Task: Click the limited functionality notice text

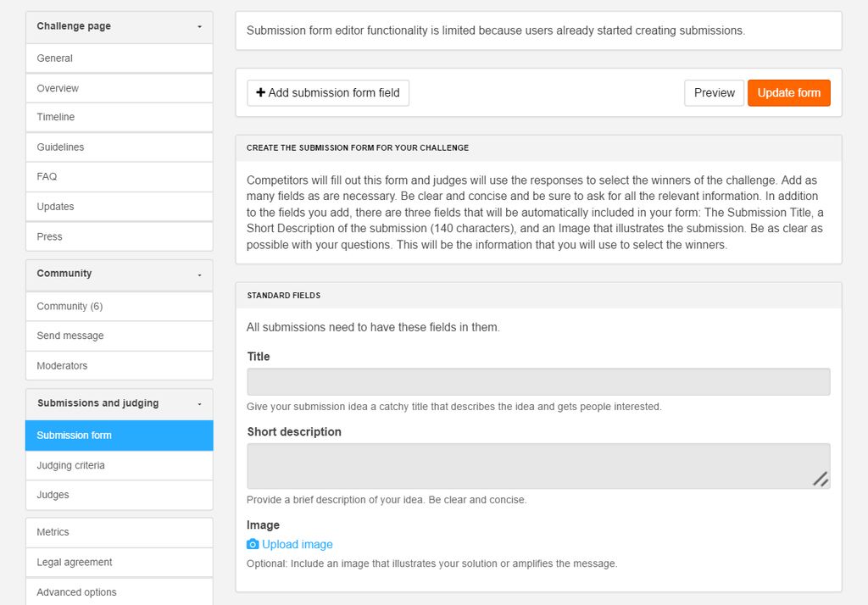Action: pyautogui.click(x=495, y=31)
